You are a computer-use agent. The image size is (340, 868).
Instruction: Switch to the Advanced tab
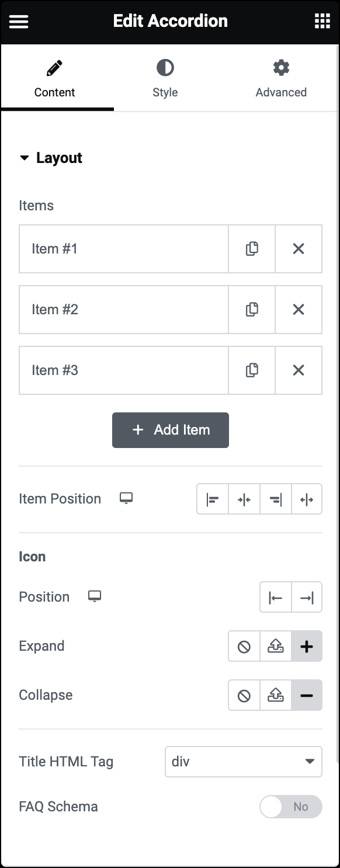281,78
